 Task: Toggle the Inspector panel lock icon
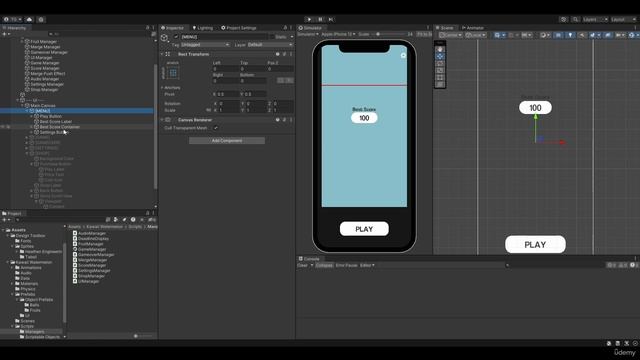(285, 28)
